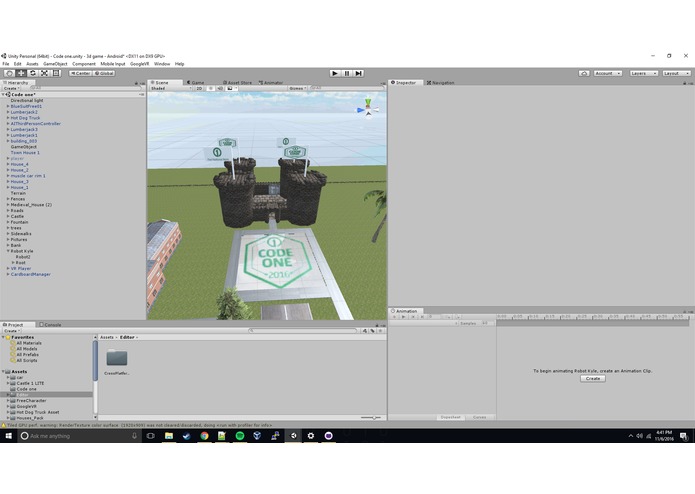
Task: Start Play mode with the Play button
Action: tap(335, 73)
